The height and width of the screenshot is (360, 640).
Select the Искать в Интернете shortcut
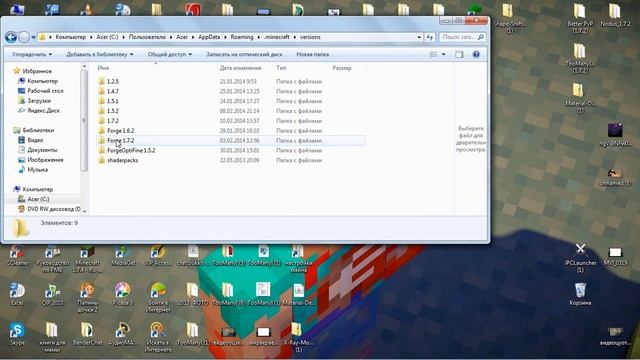(x=158, y=337)
